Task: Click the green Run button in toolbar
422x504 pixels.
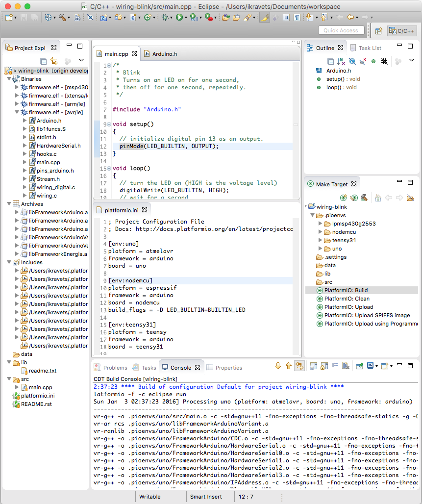Action: pos(179,17)
